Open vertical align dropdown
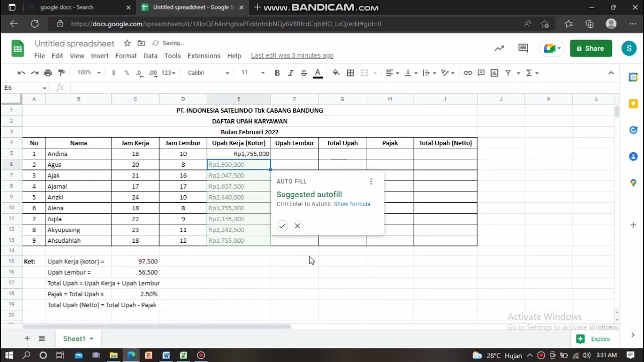 411,73
